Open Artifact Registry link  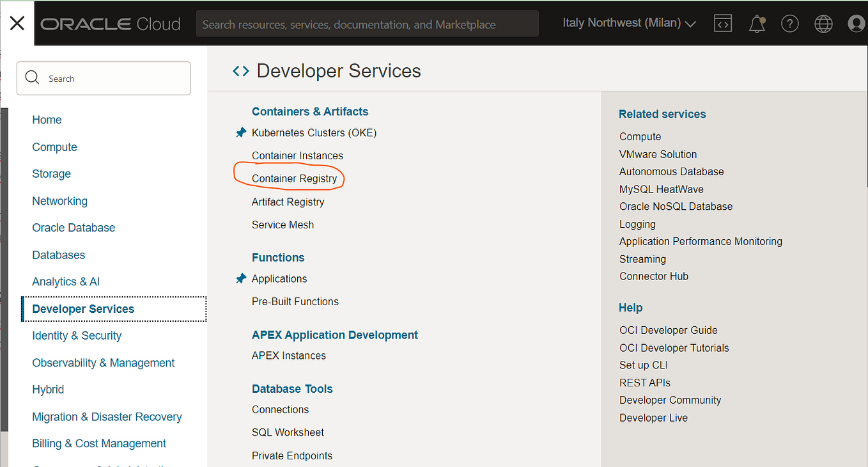pos(288,202)
